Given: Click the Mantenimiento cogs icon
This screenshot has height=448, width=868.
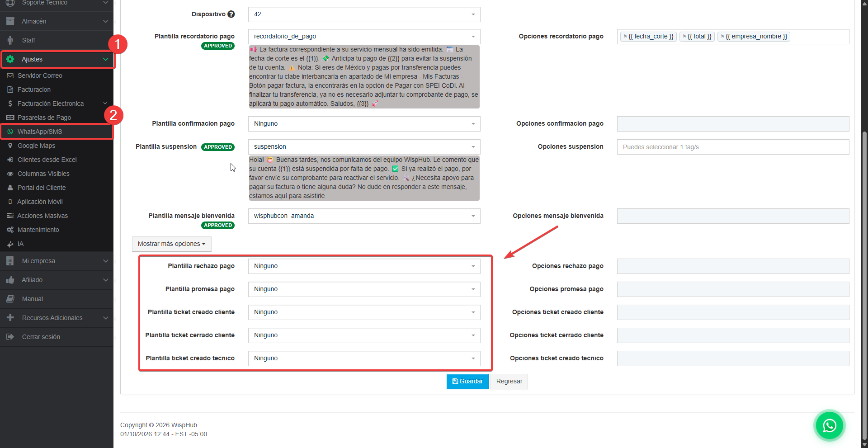Looking at the screenshot, I should pos(10,230).
